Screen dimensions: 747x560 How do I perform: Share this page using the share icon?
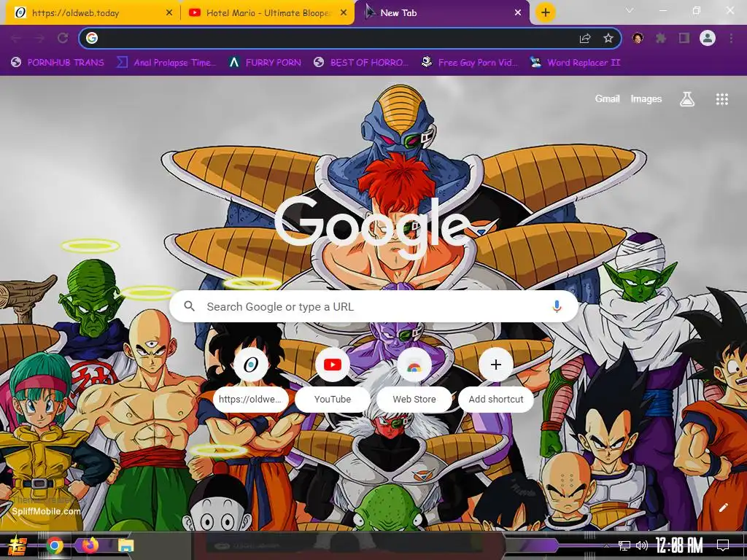click(x=585, y=38)
